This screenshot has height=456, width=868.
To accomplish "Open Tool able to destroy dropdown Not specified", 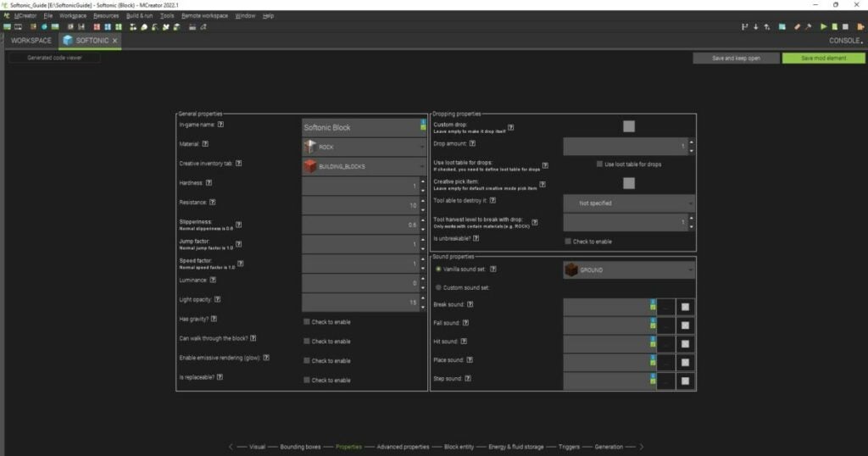I will click(x=629, y=203).
